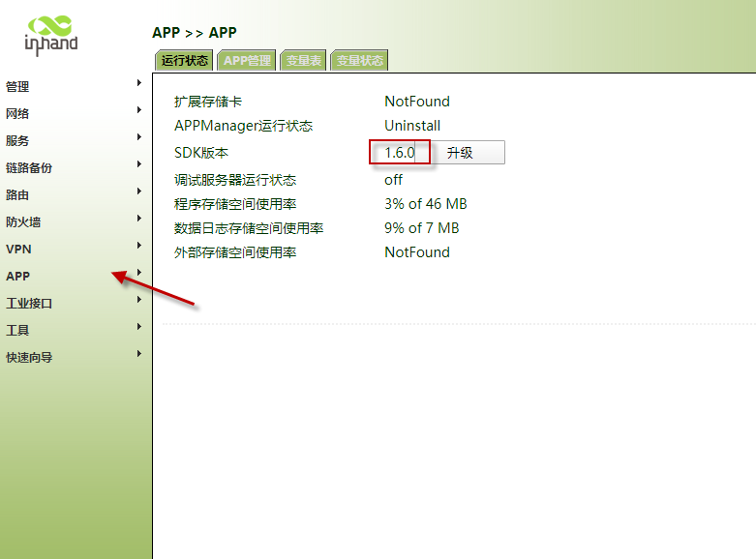
Task: Expand the arrow beside 服务
Action: (139, 137)
